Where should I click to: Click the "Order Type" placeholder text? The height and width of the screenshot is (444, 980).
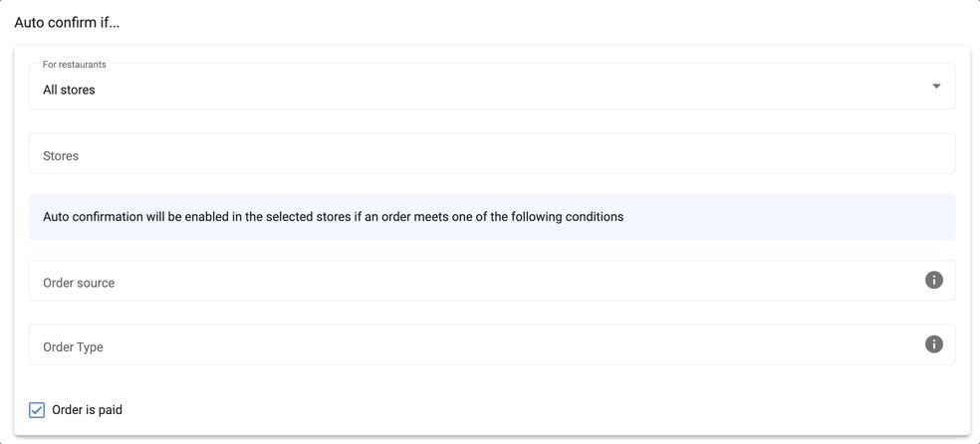point(73,347)
